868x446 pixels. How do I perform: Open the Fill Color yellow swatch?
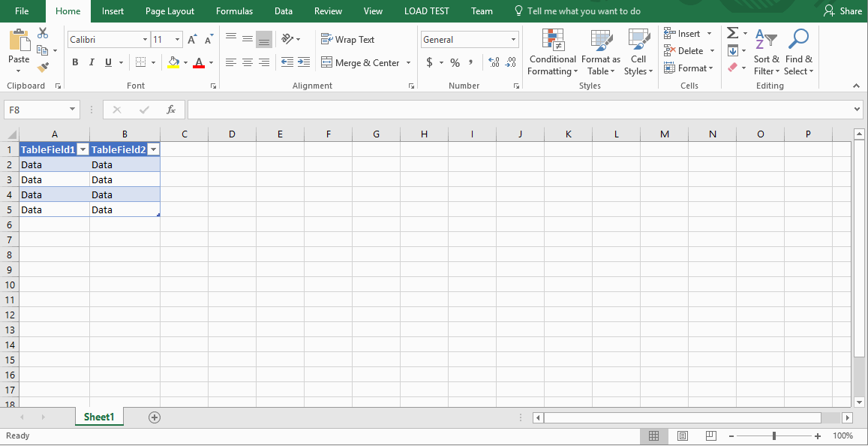[x=173, y=62]
